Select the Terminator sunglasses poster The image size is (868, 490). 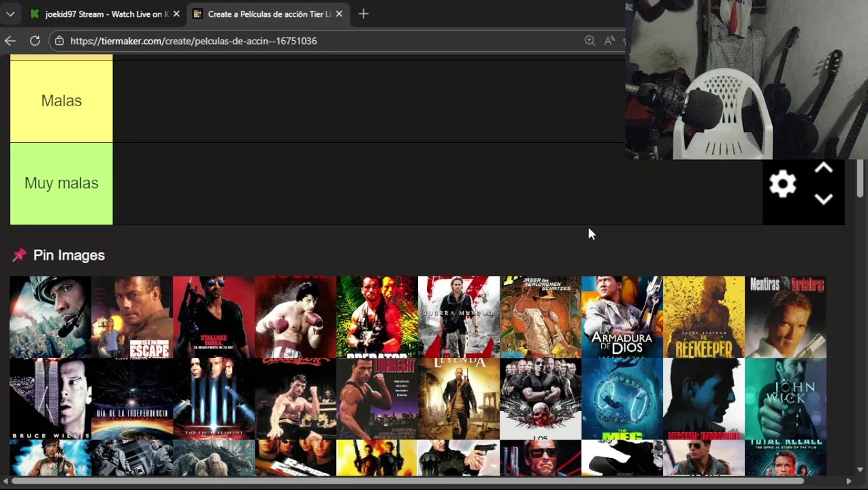pos(541,457)
